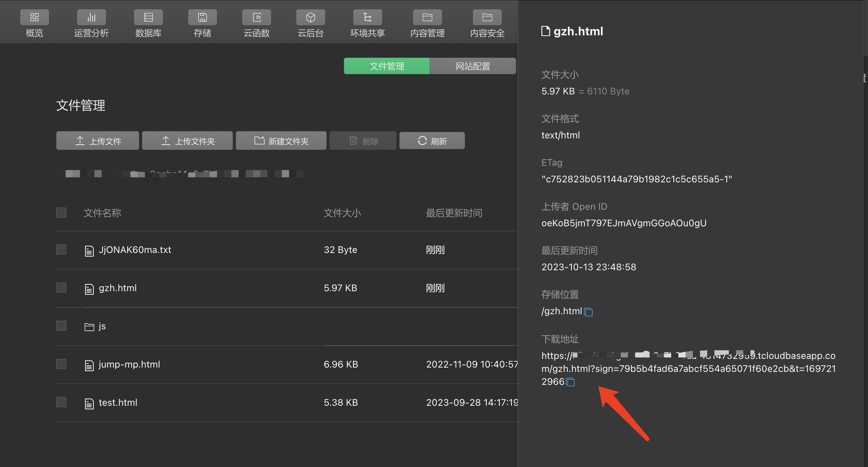
Task: Open the 运营分析 analytics icon
Action: 91,17
